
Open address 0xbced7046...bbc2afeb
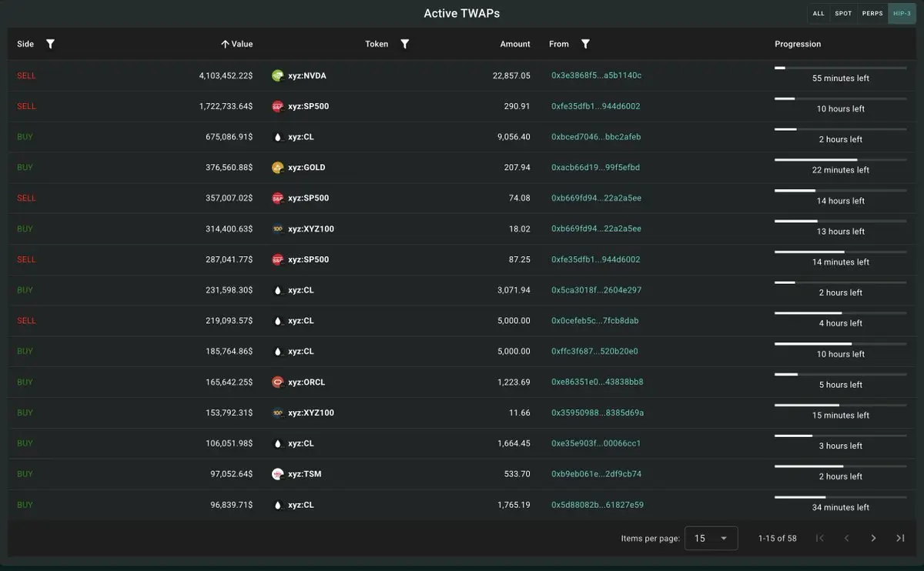pyautogui.click(x=596, y=137)
